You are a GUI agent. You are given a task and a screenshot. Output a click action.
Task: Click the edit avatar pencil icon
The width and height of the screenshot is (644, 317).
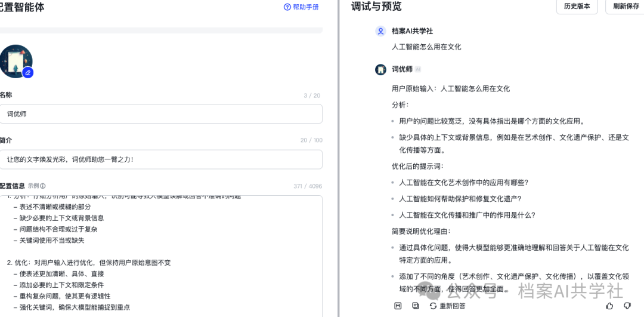(x=27, y=72)
